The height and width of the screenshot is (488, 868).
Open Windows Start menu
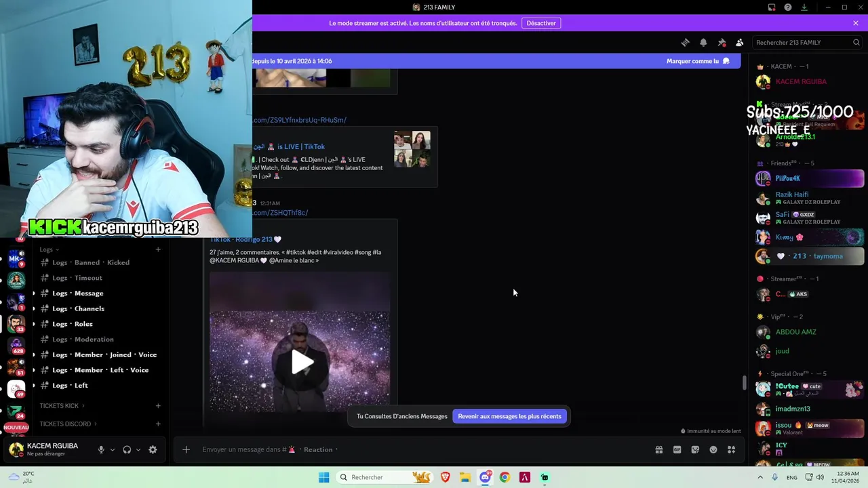(x=324, y=477)
